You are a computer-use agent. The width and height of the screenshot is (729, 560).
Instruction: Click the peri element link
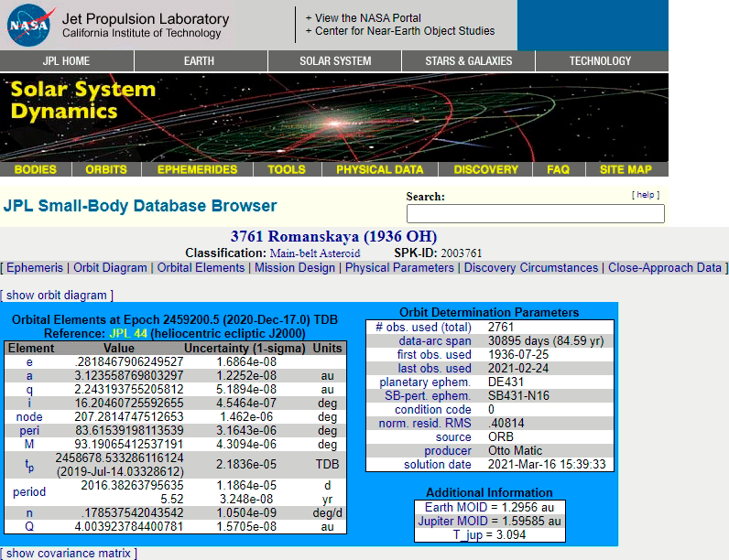coord(29,431)
